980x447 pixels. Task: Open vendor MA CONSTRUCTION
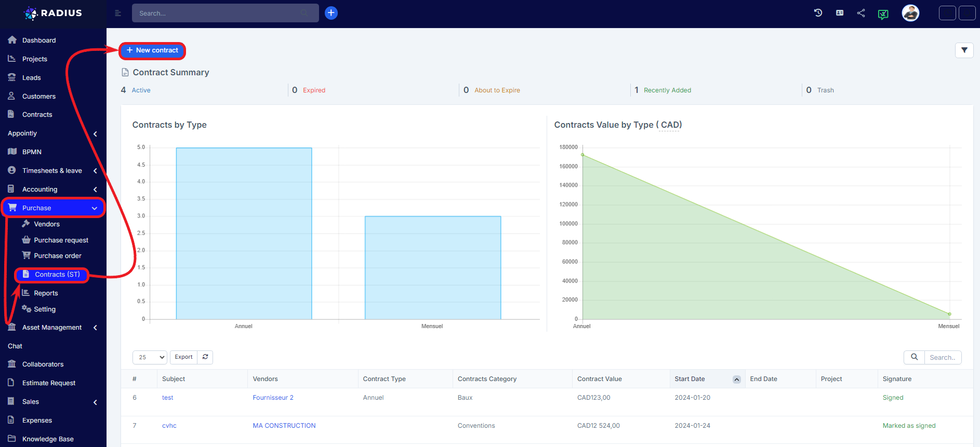pos(284,426)
